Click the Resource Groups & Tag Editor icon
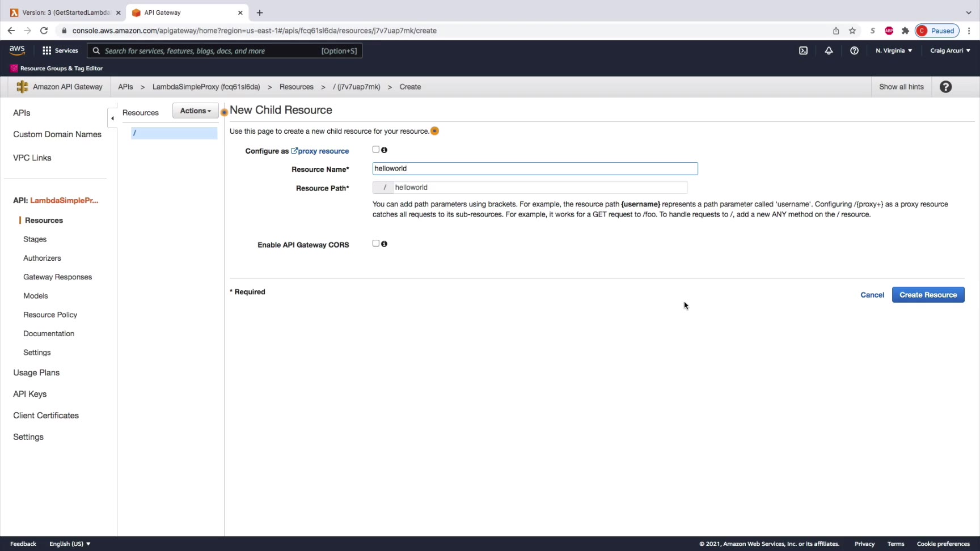 [14, 68]
